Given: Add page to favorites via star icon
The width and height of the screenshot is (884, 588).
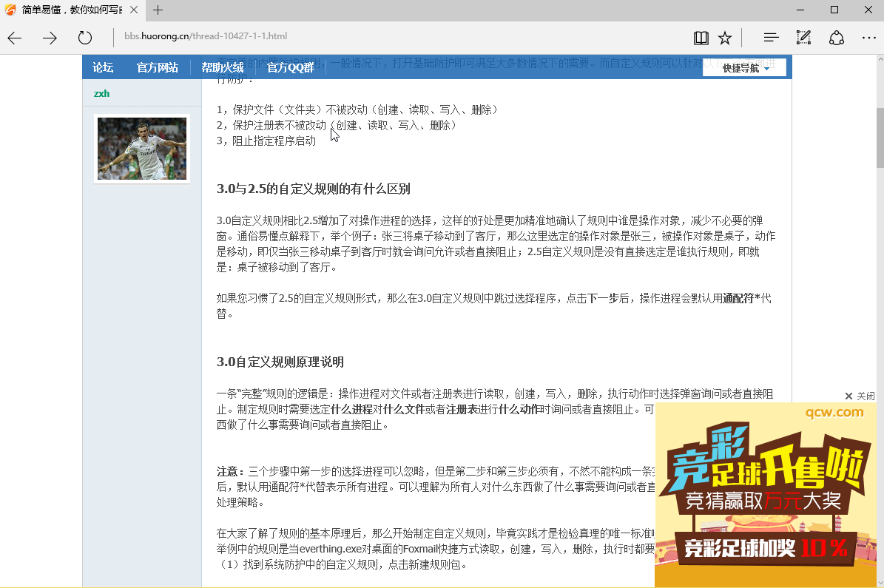Looking at the screenshot, I should (725, 37).
